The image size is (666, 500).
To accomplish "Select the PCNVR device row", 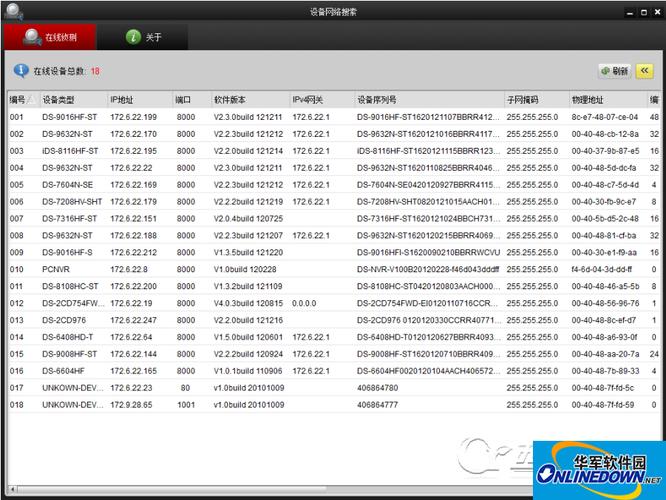I will coord(333,269).
